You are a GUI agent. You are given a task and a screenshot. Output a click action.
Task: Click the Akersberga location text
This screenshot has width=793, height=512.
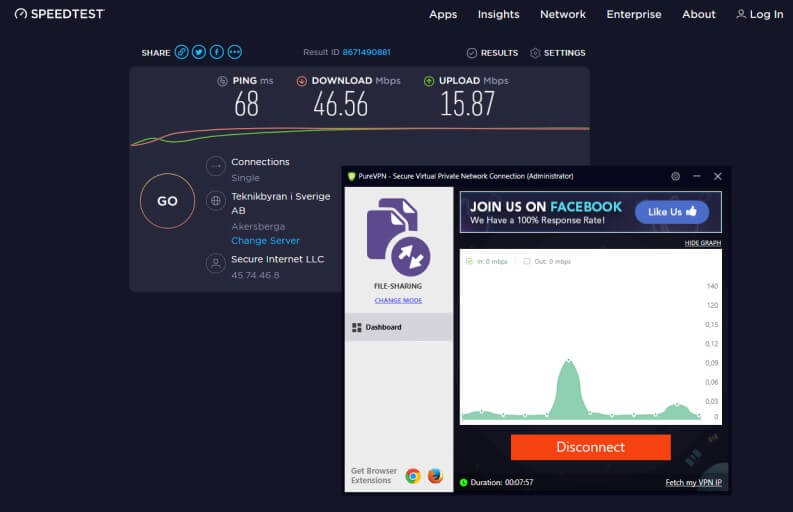point(258,227)
